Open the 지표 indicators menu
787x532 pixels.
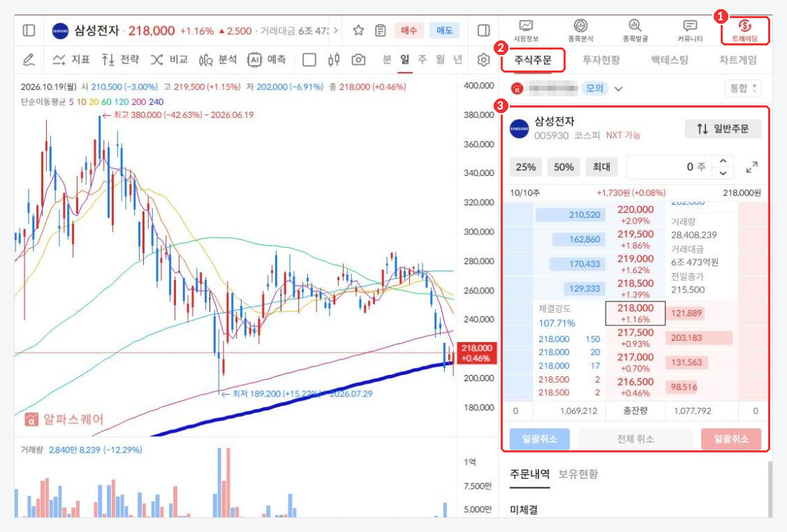click(x=71, y=60)
